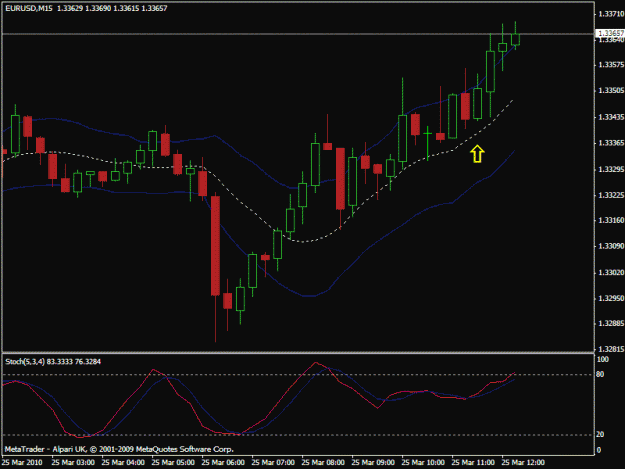Click price level 1.32950 on axis
Image resolution: width=625 pixels, height=469 pixels.
pyautogui.click(x=611, y=298)
